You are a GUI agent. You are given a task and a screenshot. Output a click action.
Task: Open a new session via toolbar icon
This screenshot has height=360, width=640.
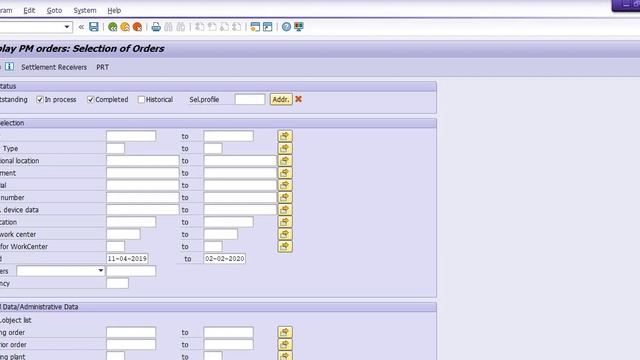click(255, 27)
